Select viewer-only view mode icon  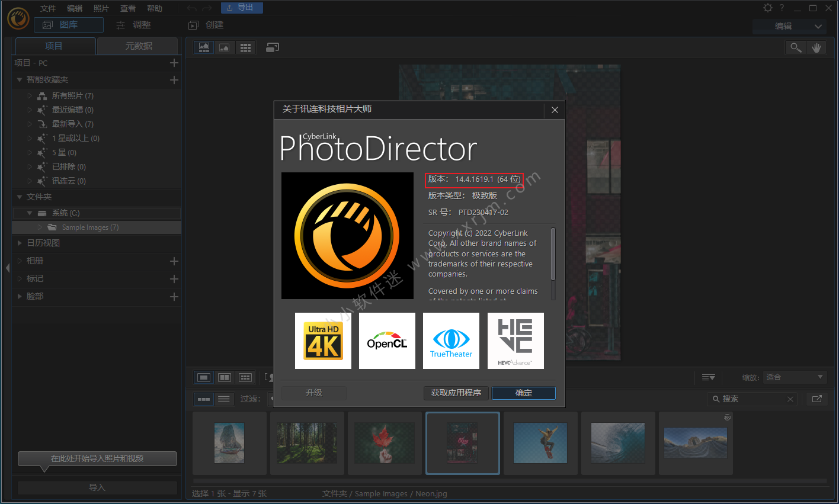(x=225, y=47)
